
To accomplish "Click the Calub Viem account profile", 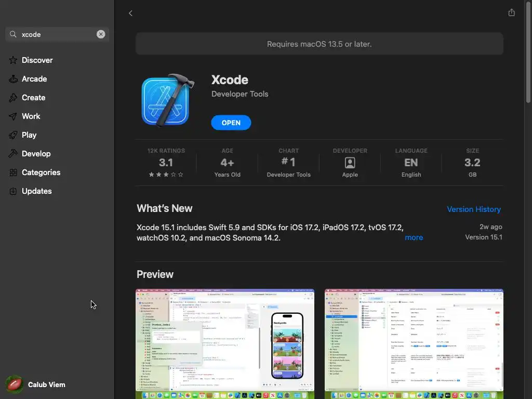I will click(x=36, y=384).
